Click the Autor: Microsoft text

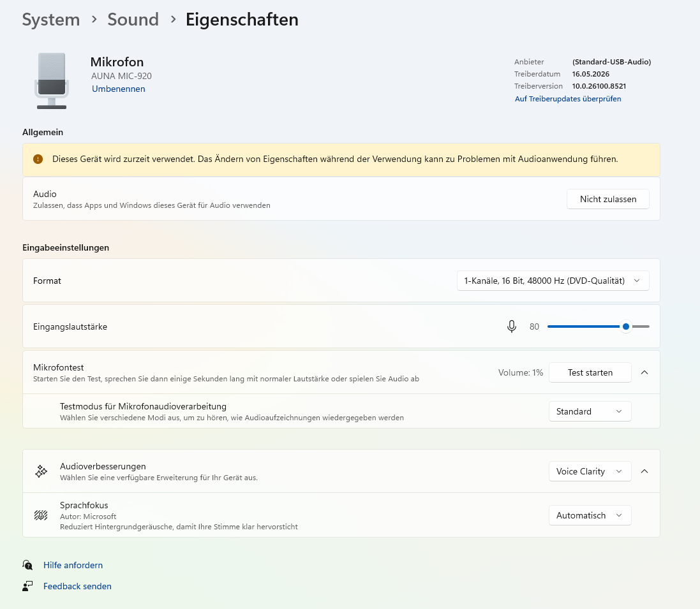(88, 517)
